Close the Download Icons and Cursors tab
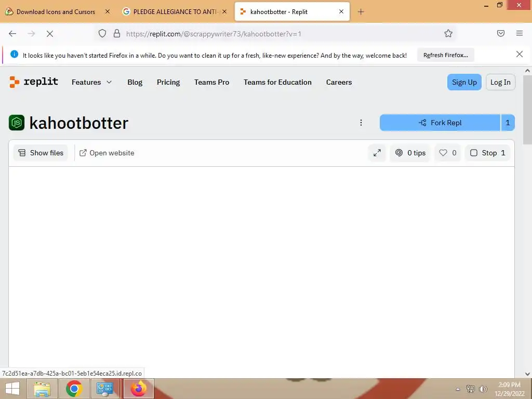 tap(107, 11)
